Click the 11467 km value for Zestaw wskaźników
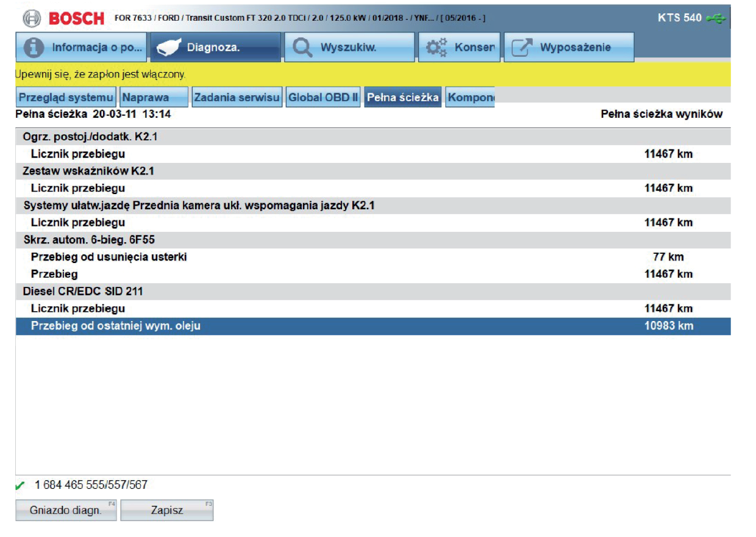The width and height of the screenshot is (756, 537). (668, 188)
